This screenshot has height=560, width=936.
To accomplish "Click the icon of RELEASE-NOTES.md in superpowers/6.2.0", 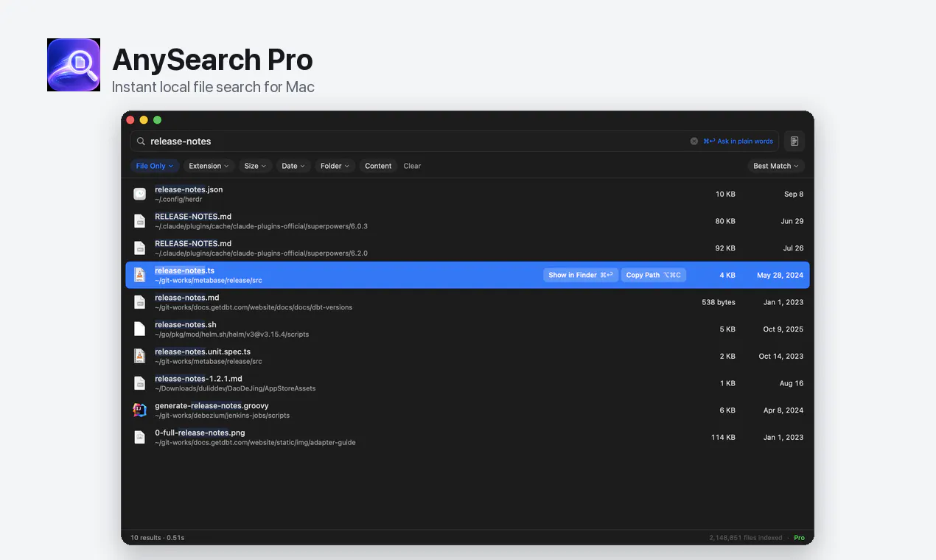I will [x=139, y=248].
